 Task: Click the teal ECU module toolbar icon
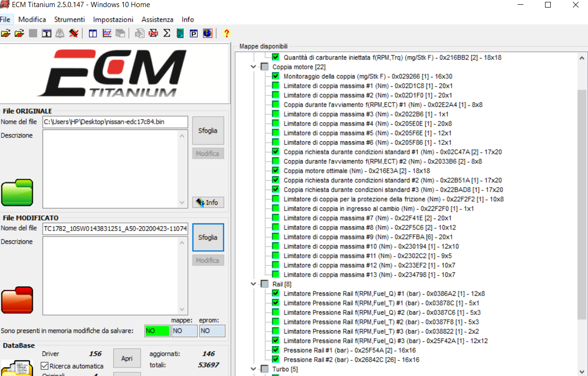180,33
